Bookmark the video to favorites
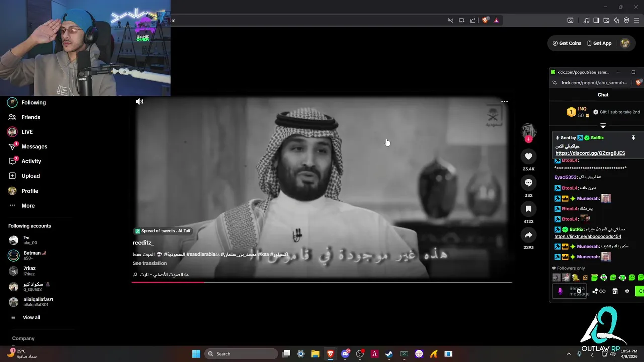The height and width of the screenshot is (362, 644). click(528, 209)
